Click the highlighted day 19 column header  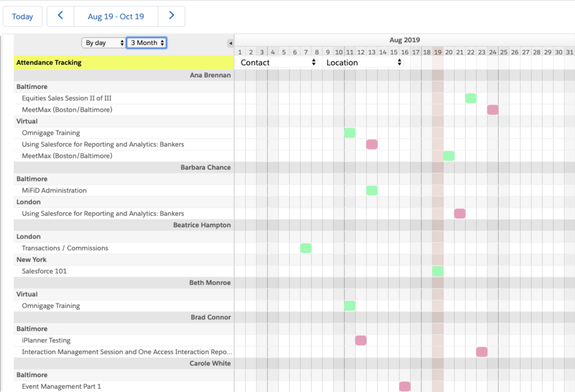pos(438,52)
